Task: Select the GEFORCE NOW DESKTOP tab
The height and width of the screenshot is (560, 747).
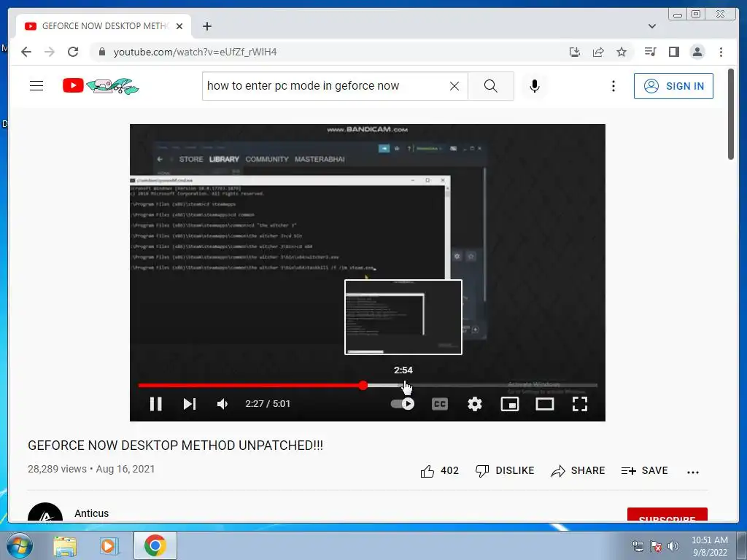Action: click(104, 26)
